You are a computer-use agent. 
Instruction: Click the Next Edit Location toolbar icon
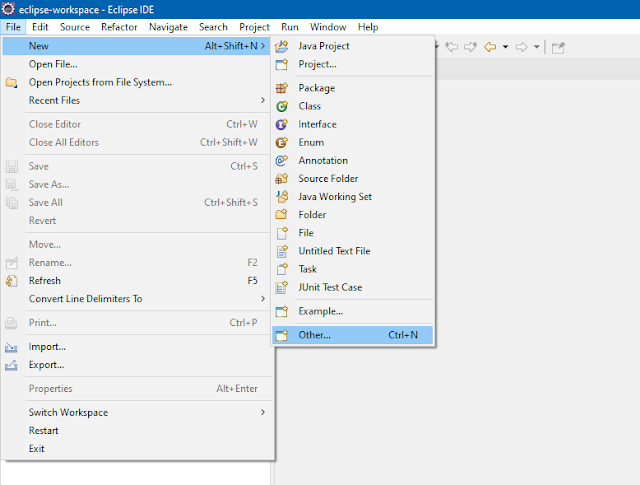click(470, 47)
